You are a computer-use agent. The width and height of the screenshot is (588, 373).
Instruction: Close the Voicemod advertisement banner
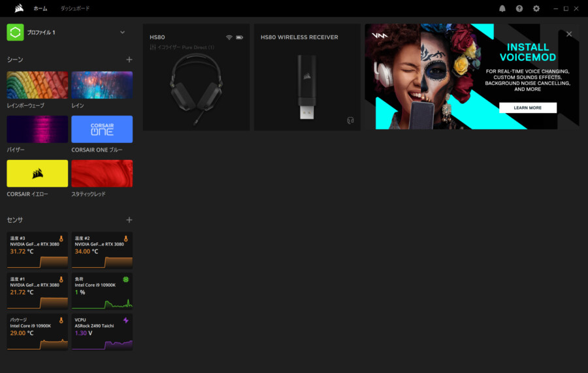click(x=569, y=34)
